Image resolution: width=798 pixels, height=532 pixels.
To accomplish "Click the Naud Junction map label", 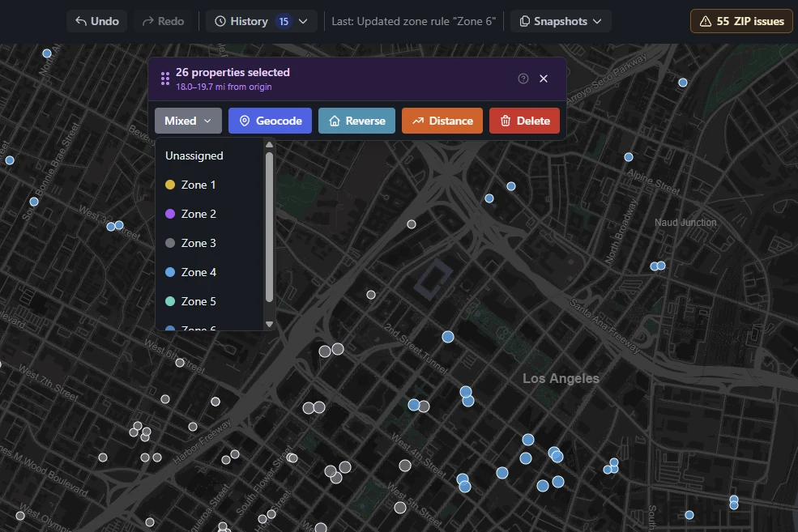I will tap(685, 222).
